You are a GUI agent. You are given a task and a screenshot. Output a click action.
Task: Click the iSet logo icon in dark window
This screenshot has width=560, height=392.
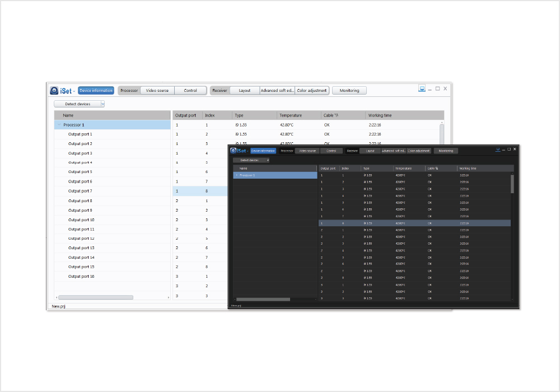[234, 151]
